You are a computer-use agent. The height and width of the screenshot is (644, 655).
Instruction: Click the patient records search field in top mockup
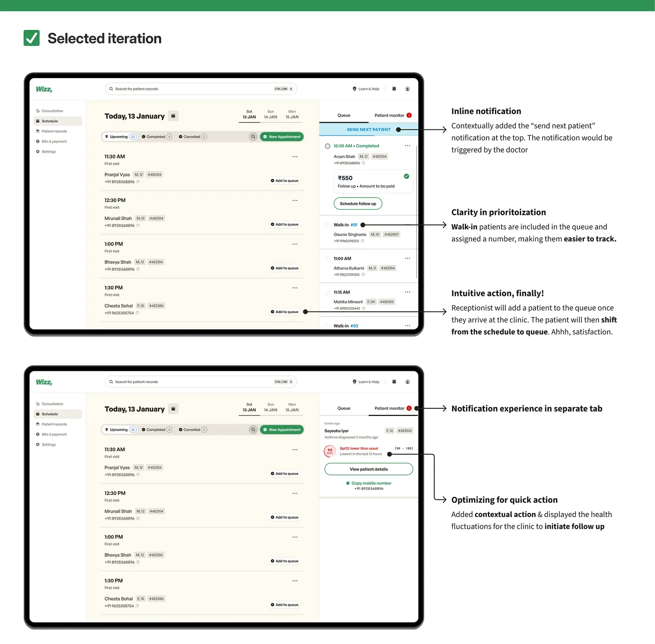pyautogui.click(x=201, y=89)
